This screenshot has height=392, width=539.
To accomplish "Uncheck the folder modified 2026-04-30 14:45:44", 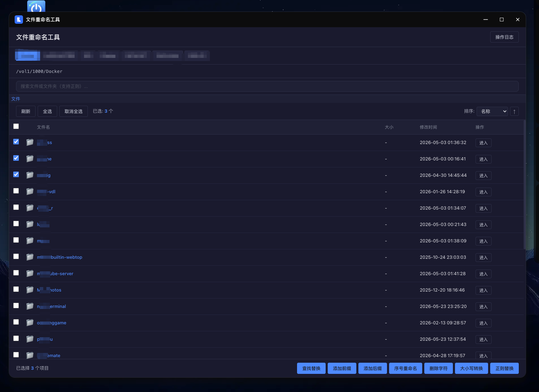I will tap(16, 174).
